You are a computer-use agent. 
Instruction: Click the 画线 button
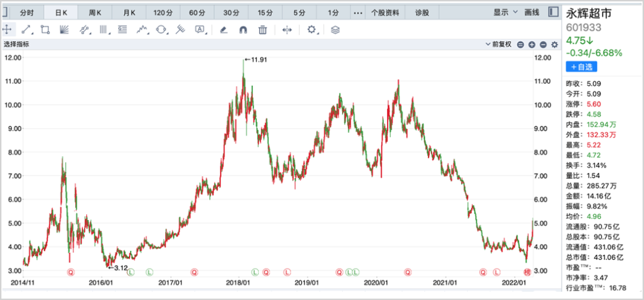532,12
